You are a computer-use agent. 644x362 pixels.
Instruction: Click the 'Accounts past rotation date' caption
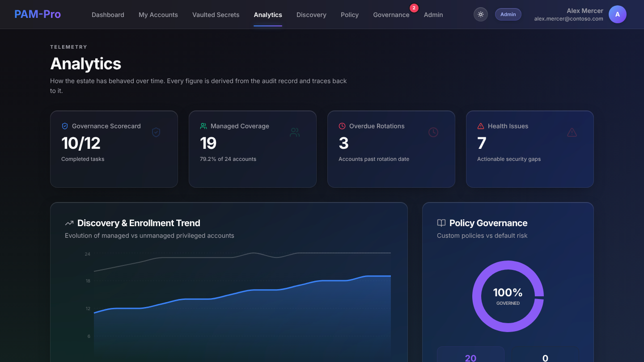[374, 159]
